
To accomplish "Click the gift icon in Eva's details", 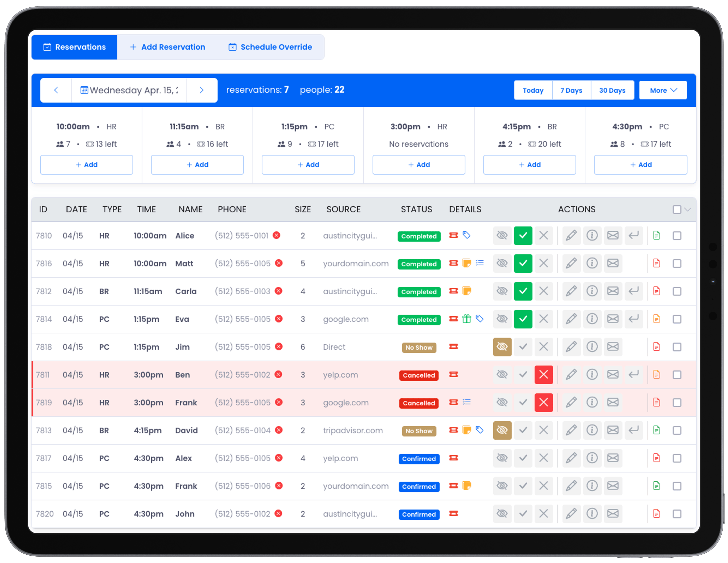I will click(467, 319).
